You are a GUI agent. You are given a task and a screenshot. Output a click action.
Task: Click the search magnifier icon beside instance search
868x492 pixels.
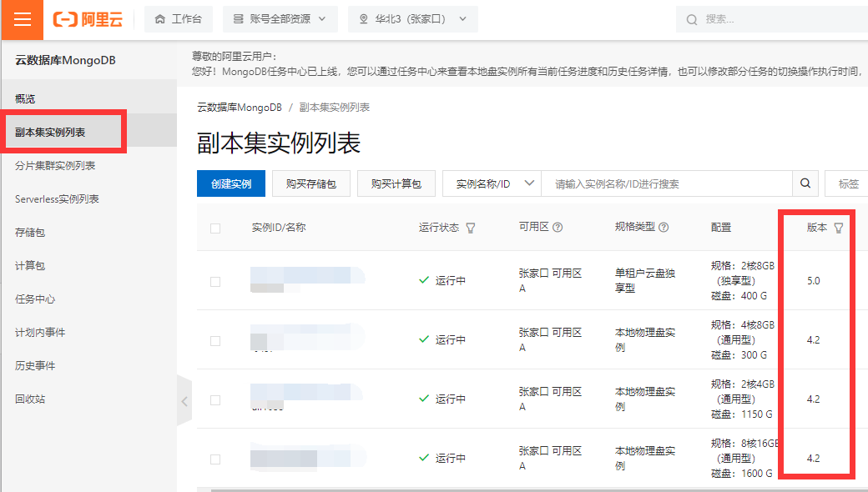805,183
